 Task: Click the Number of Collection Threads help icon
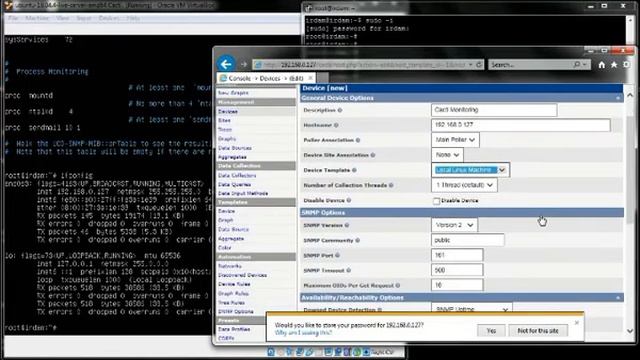391,185
